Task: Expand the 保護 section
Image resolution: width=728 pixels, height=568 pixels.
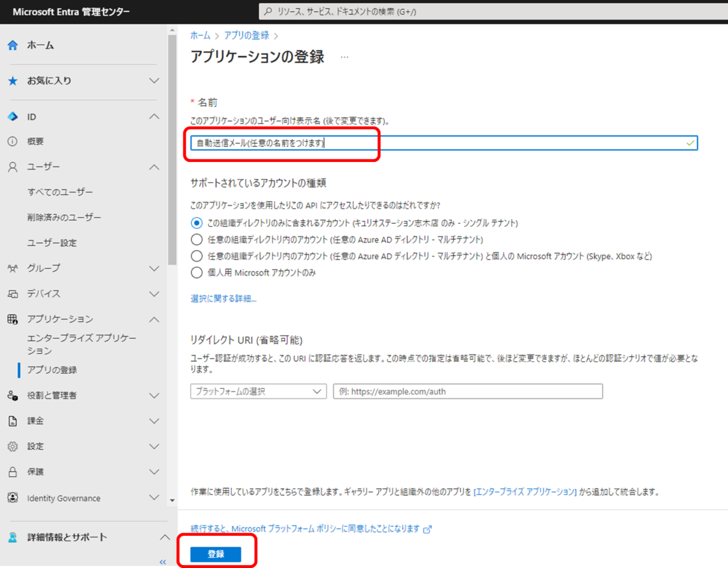Action: 155,472
